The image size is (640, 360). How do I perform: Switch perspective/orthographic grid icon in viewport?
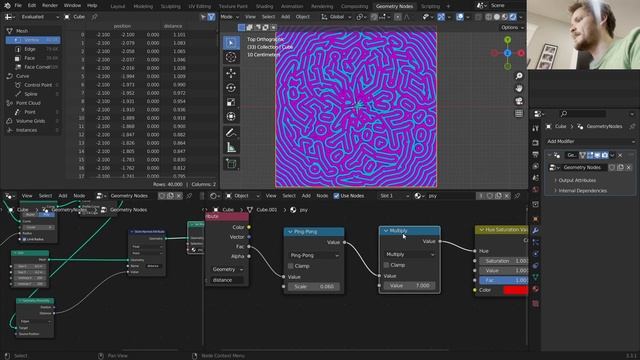pos(519,114)
